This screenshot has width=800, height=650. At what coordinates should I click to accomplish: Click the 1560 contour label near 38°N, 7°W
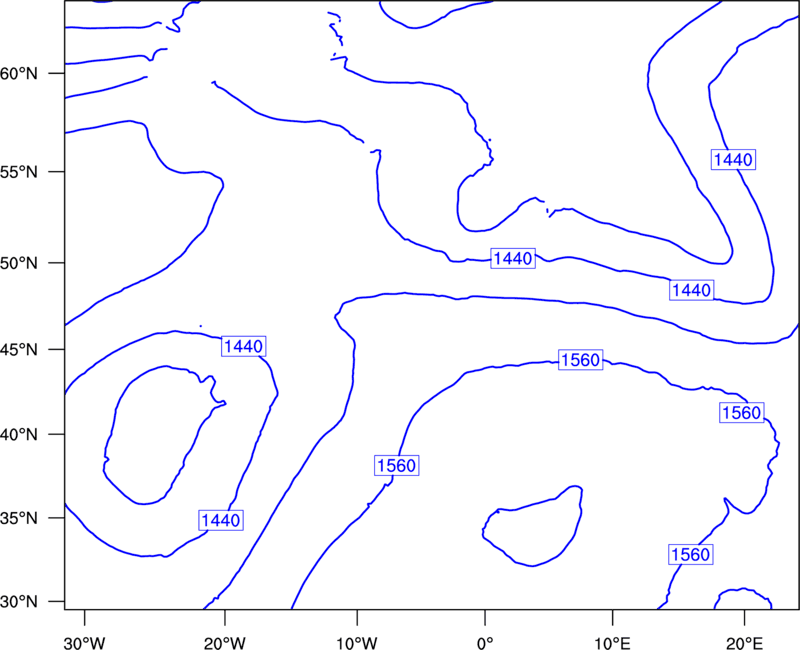(x=396, y=465)
